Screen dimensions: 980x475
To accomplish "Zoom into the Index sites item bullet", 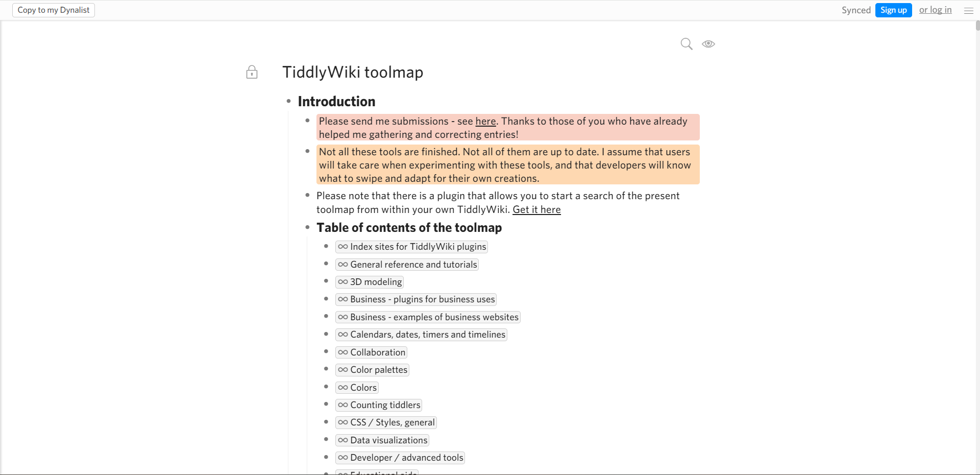I will pos(326,246).
